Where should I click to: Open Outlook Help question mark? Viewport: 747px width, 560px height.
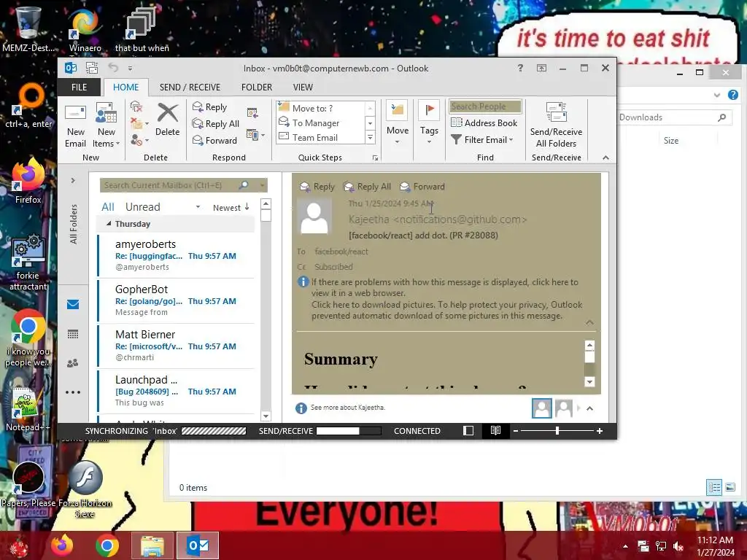(x=520, y=68)
